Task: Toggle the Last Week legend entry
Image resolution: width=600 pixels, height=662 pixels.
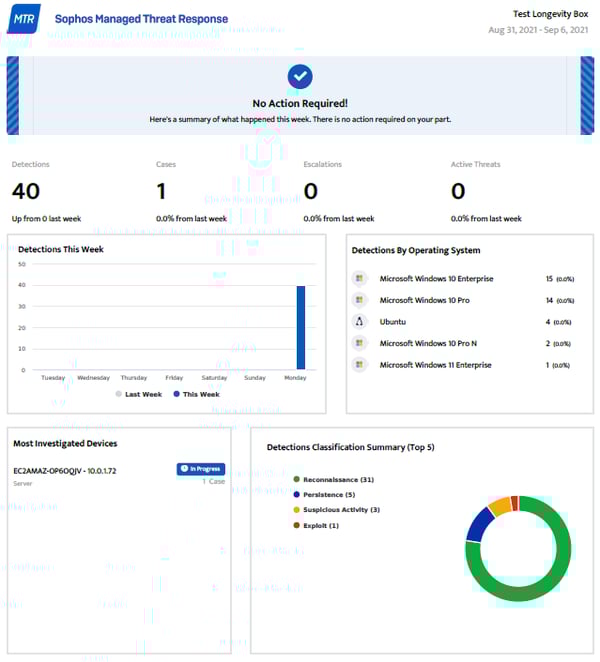Action: click(138, 394)
